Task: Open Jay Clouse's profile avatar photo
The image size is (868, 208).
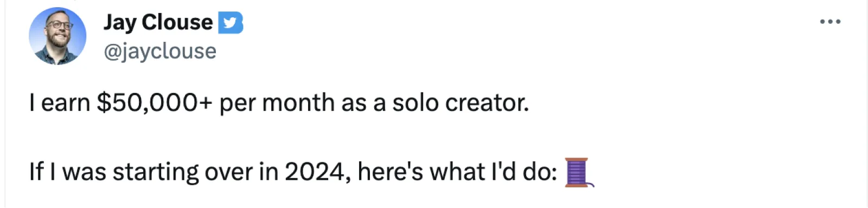Action: pyautogui.click(x=58, y=36)
